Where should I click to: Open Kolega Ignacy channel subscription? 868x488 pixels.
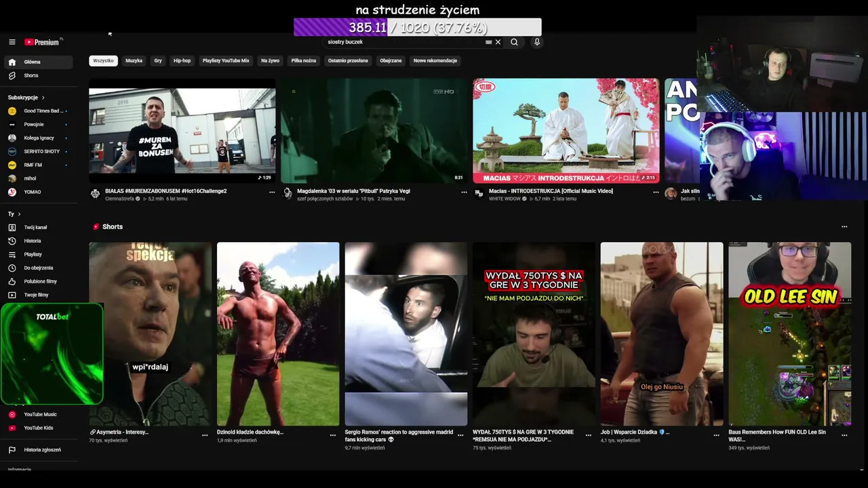coord(37,138)
